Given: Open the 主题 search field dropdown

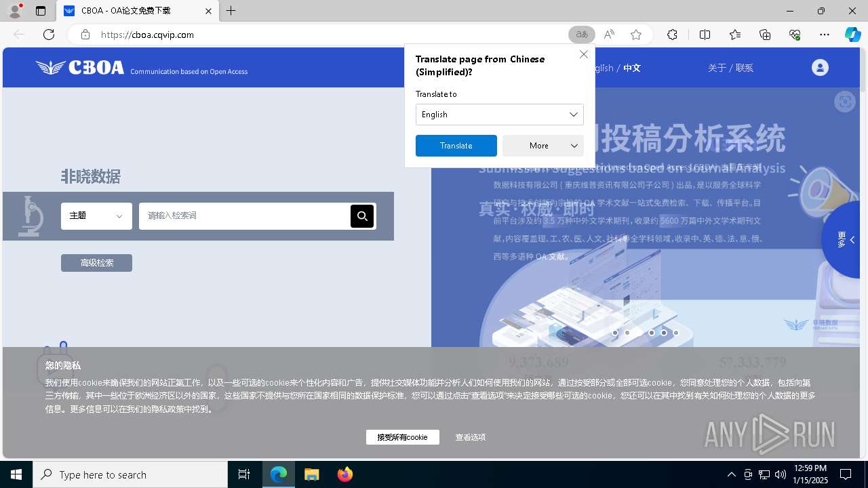Looking at the screenshot, I should click(x=96, y=216).
